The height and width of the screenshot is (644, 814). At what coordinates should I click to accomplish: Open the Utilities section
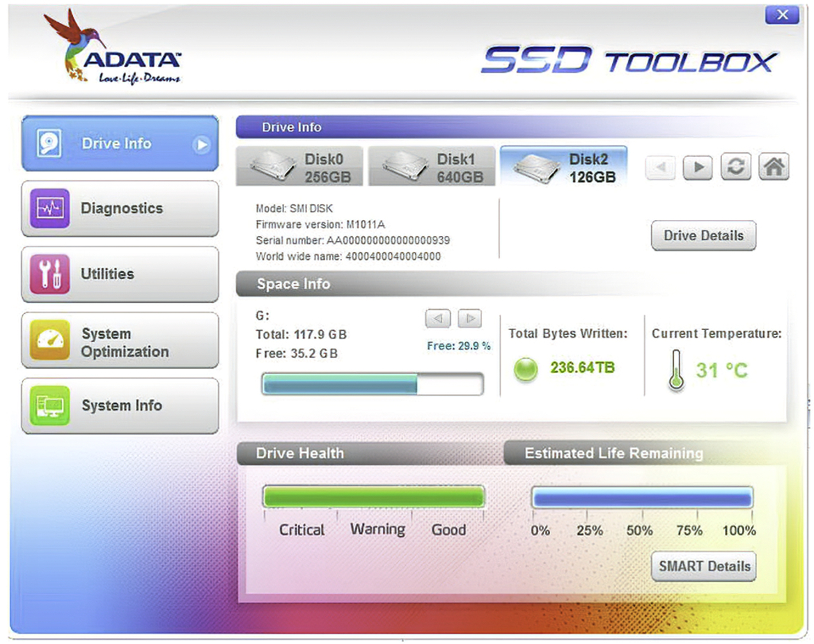[120, 274]
